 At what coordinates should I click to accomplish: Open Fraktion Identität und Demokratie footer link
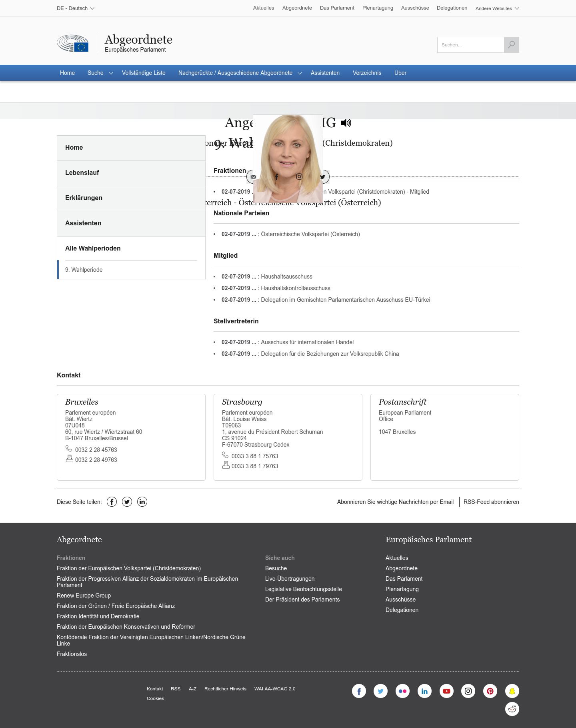[x=98, y=616]
